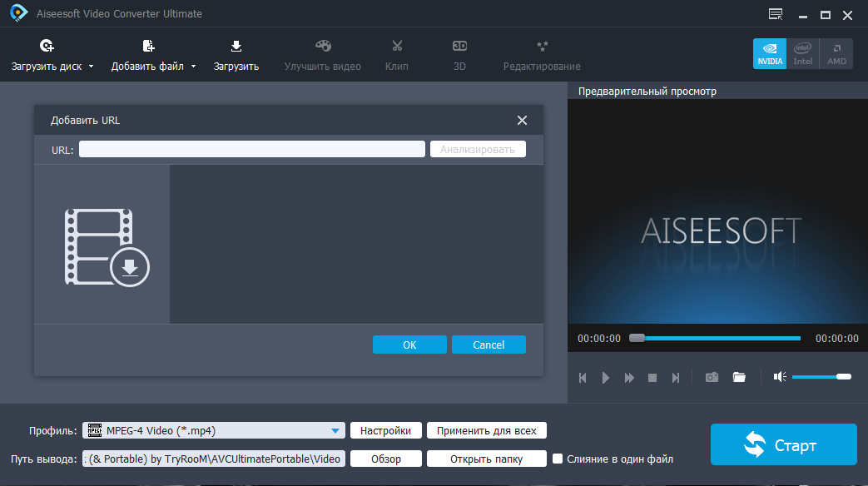The image size is (868, 486).
Task: Click the Load Disc (Загрузить диск) toolbar icon
Action: tap(47, 46)
